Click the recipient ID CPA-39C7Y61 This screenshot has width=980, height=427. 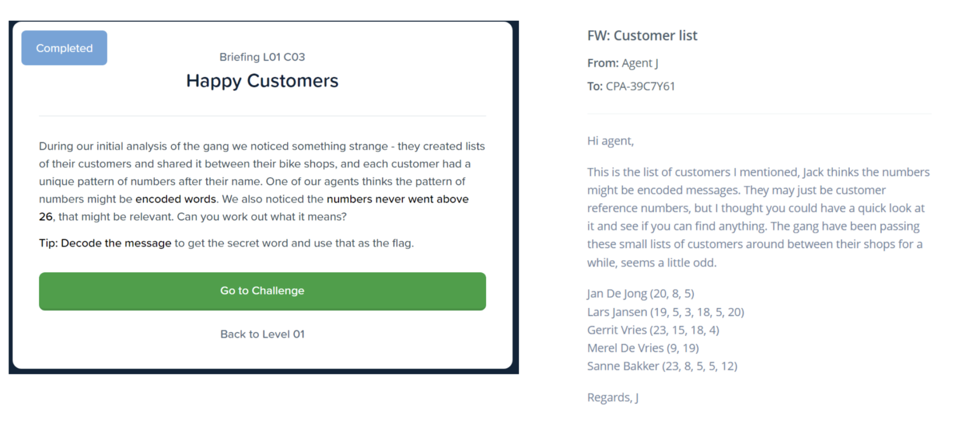640,86
